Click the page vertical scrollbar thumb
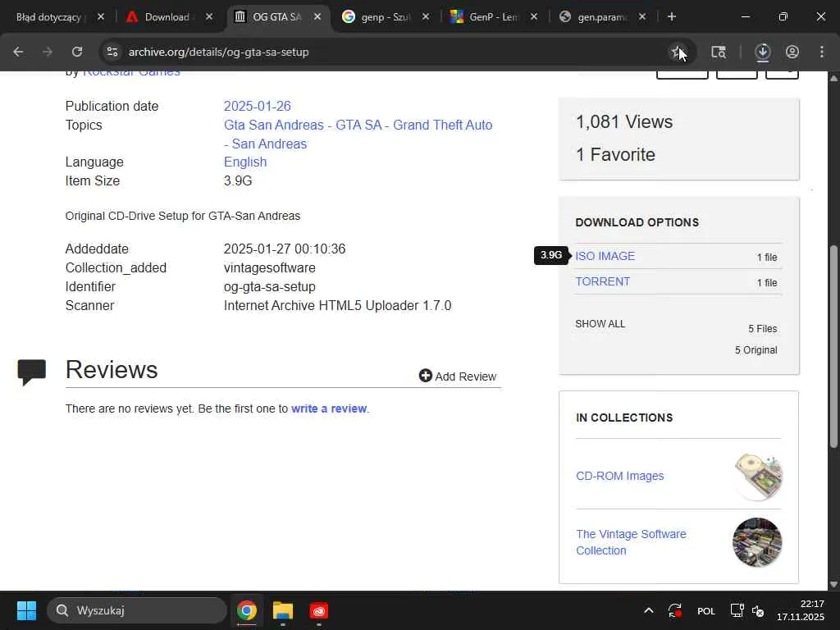Image resolution: width=840 pixels, height=630 pixels. pos(833,345)
